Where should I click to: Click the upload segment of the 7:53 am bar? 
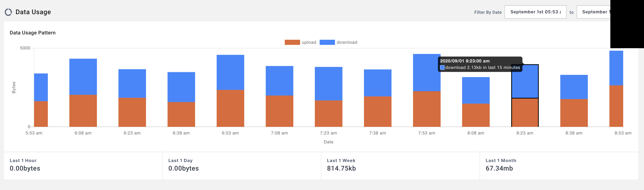coord(426,109)
